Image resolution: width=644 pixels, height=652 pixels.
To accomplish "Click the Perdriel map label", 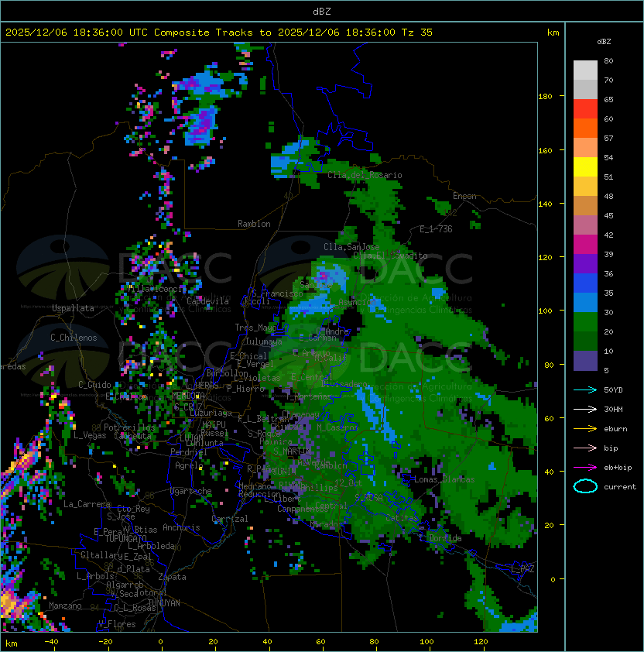I will 189,452.
